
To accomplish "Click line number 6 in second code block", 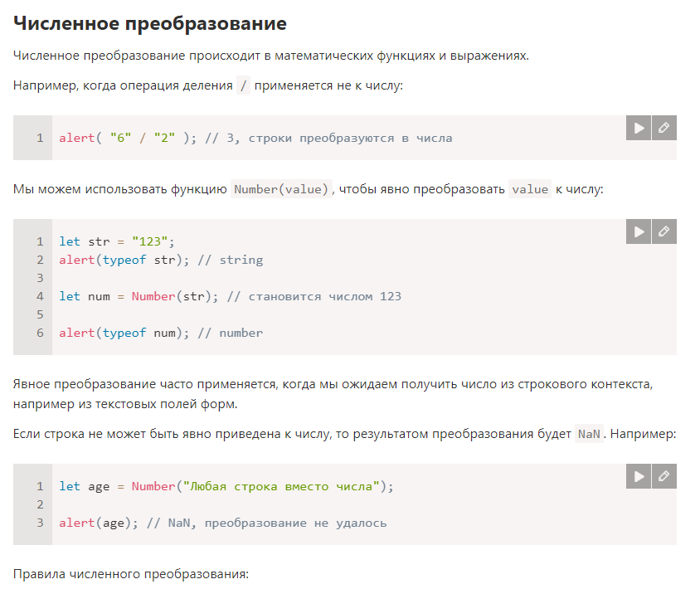I will (40, 333).
